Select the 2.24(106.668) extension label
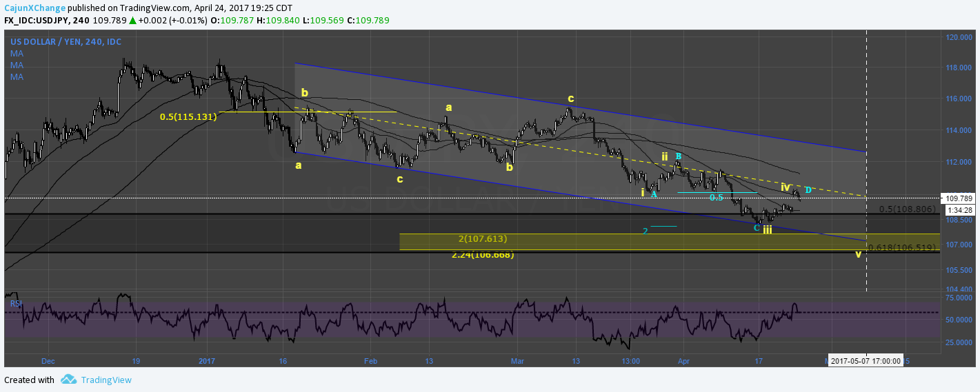The image size is (980, 392). [483, 255]
